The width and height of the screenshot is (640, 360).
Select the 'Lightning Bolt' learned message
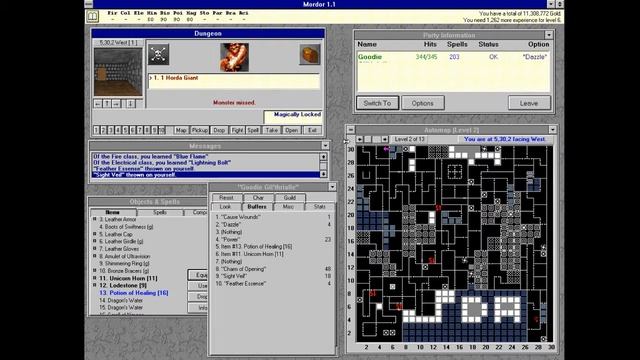click(205, 162)
